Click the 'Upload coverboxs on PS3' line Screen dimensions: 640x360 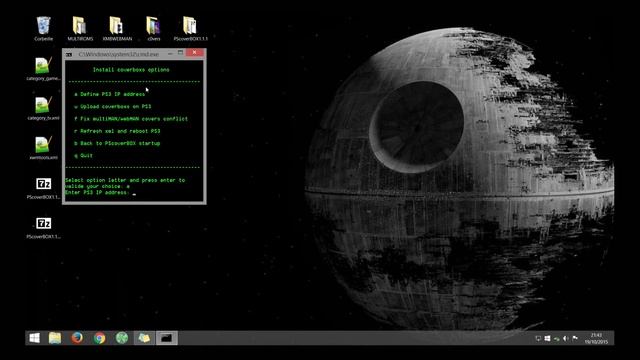tap(113, 107)
